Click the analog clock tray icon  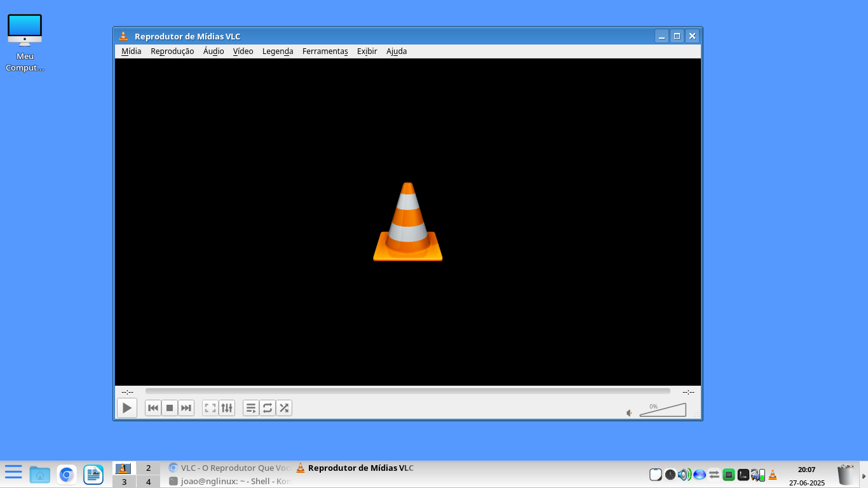click(x=670, y=475)
